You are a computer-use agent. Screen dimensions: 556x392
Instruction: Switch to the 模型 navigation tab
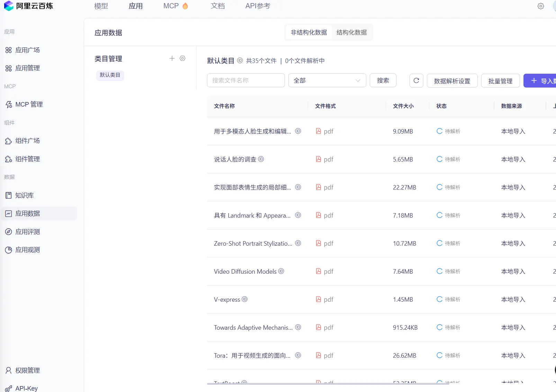coord(101,6)
